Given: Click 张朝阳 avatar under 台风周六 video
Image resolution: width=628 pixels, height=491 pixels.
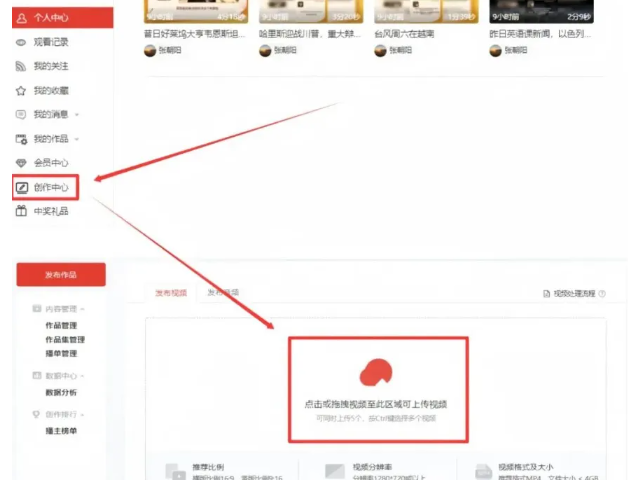Looking at the screenshot, I should [x=380, y=51].
